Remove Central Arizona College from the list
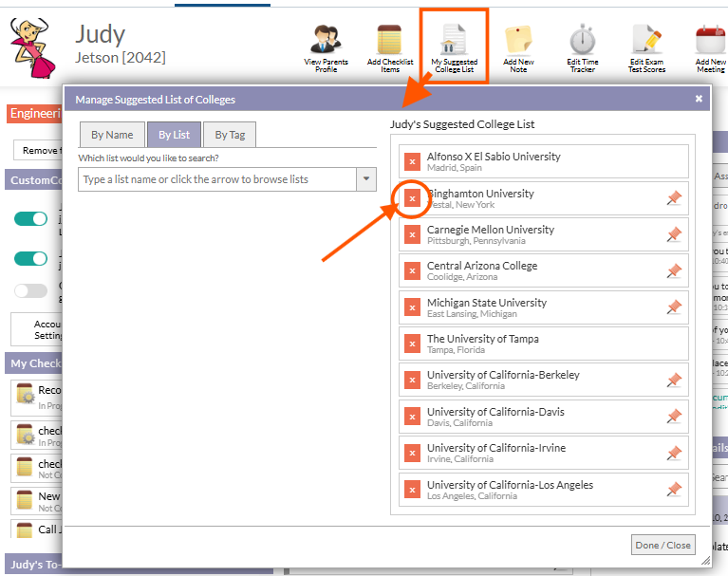Image resolution: width=728 pixels, height=576 pixels. point(412,271)
